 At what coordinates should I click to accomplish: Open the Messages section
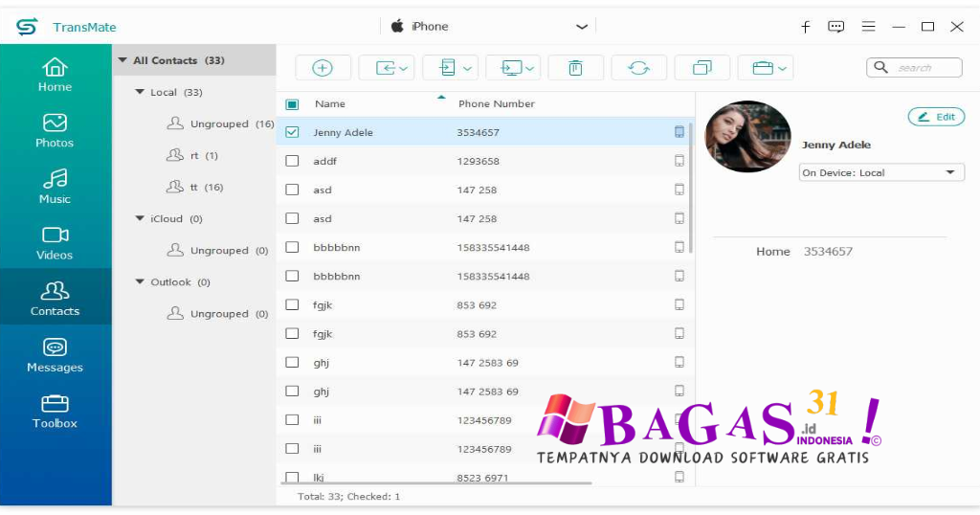[x=55, y=355]
